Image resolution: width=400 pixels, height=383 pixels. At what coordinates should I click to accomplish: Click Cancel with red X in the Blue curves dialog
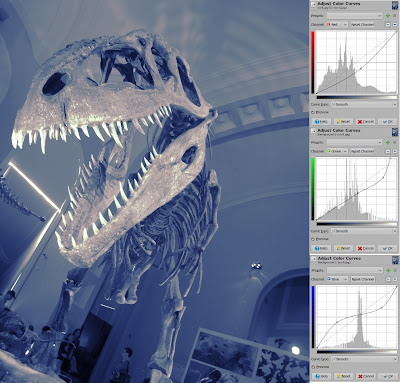(365, 376)
